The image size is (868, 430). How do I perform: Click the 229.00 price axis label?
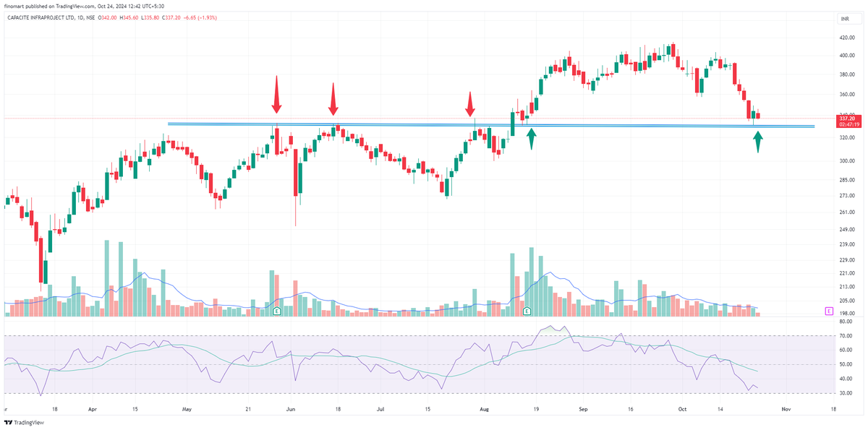point(846,260)
